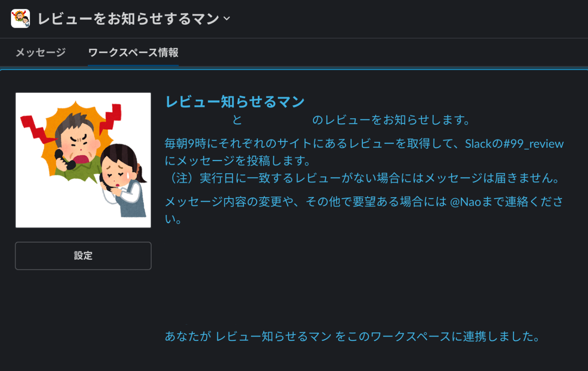This screenshot has height=371, width=588.
Task: Switch to the メッセージ tab
Action: 40,52
